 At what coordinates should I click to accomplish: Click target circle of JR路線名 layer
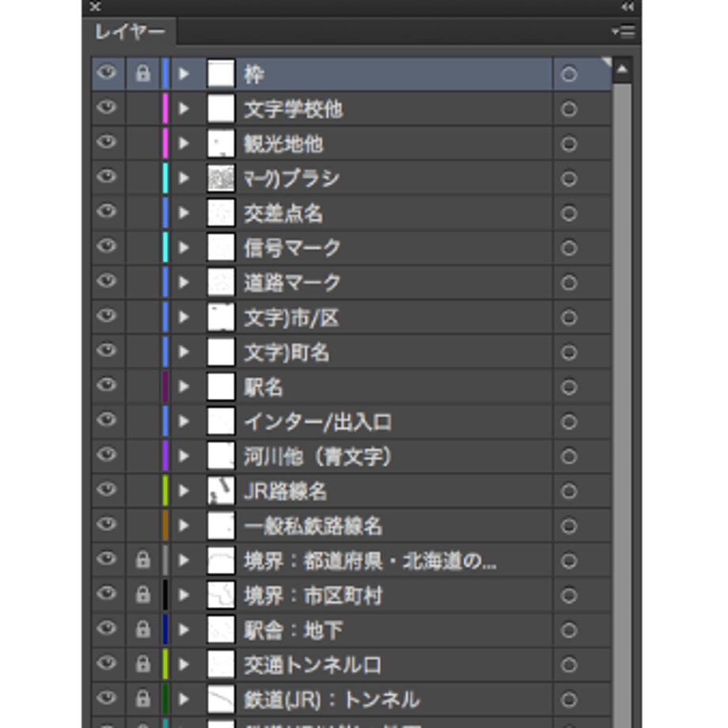tap(569, 491)
